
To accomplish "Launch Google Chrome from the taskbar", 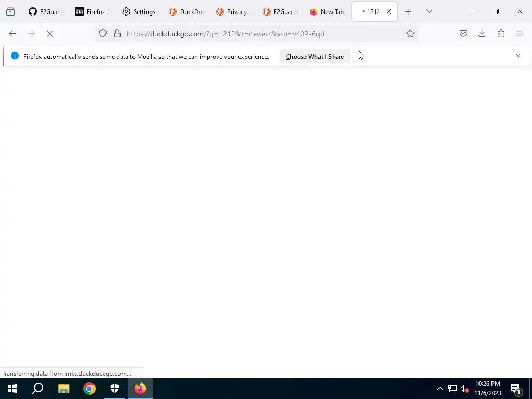I will pos(89,389).
